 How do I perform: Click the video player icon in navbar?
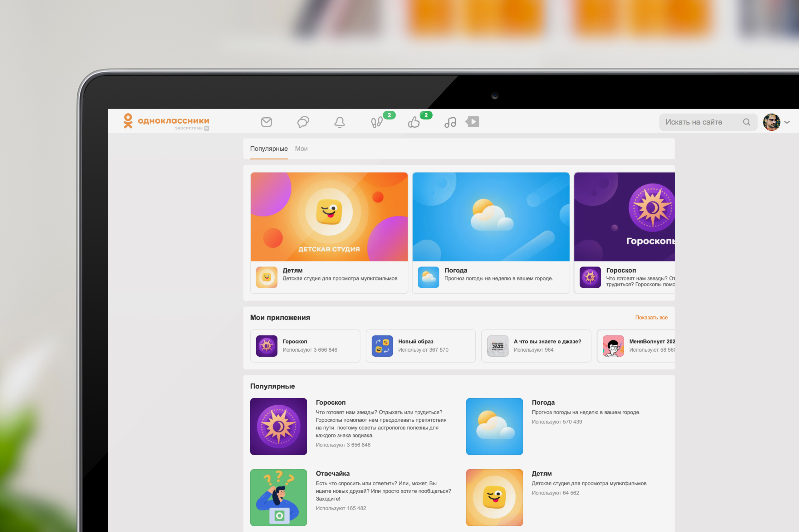pyautogui.click(x=472, y=122)
